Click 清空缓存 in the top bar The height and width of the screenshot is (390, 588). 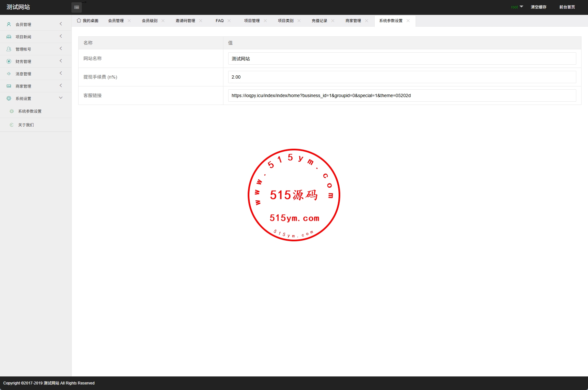click(x=538, y=7)
